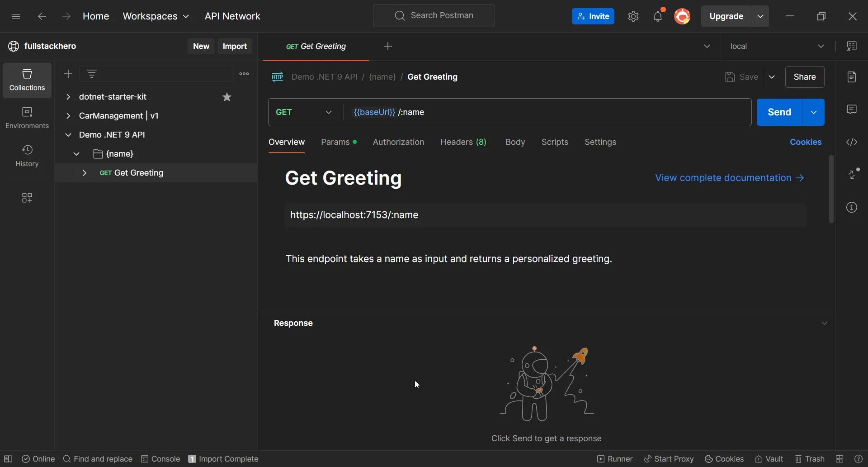Open the request comments icon
The height and width of the screenshot is (467, 868).
pos(852,110)
